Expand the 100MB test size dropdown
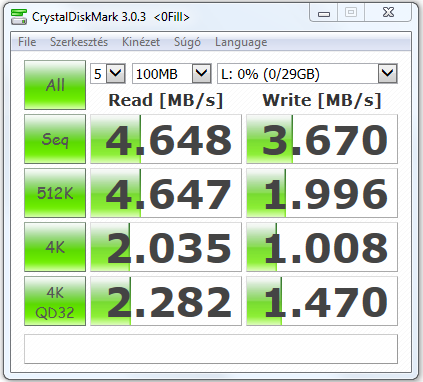 click(202, 73)
